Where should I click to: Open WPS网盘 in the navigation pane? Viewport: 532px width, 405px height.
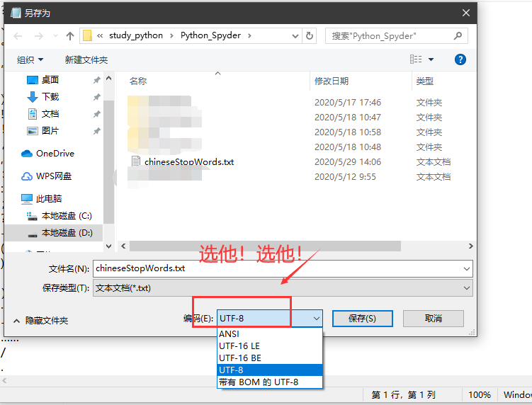[x=53, y=176]
